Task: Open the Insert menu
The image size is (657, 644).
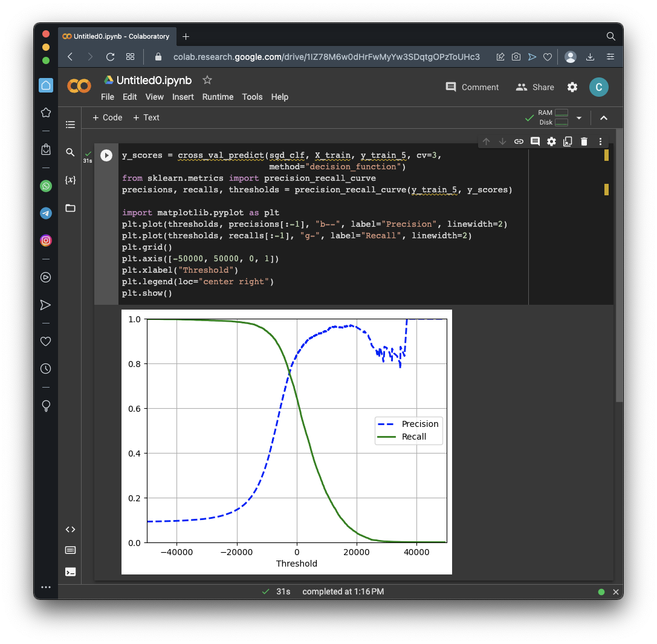Action: pos(183,97)
